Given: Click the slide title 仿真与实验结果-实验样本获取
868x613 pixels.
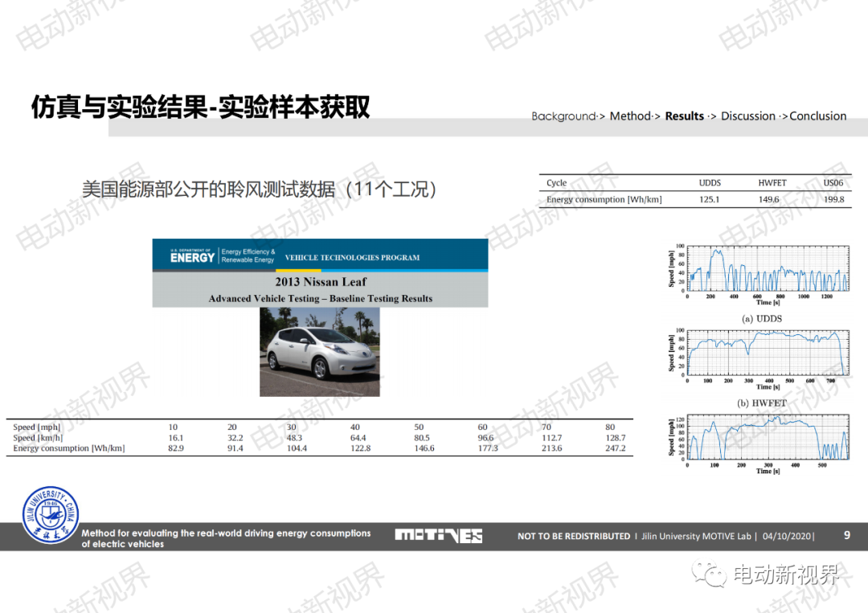Looking at the screenshot, I should [x=200, y=107].
